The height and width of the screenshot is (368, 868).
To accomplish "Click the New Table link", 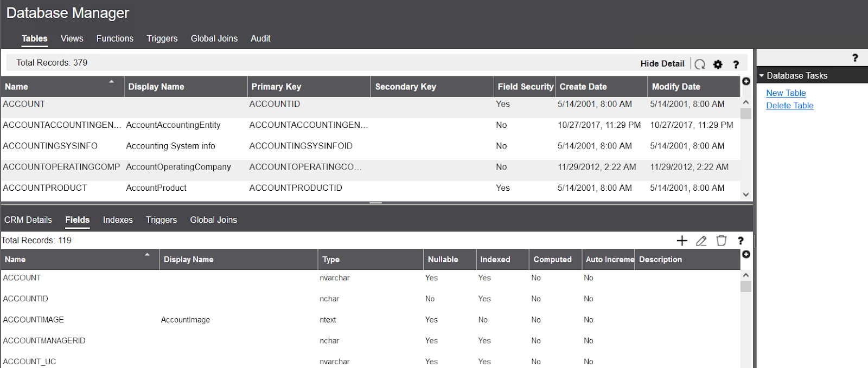I will tap(786, 93).
